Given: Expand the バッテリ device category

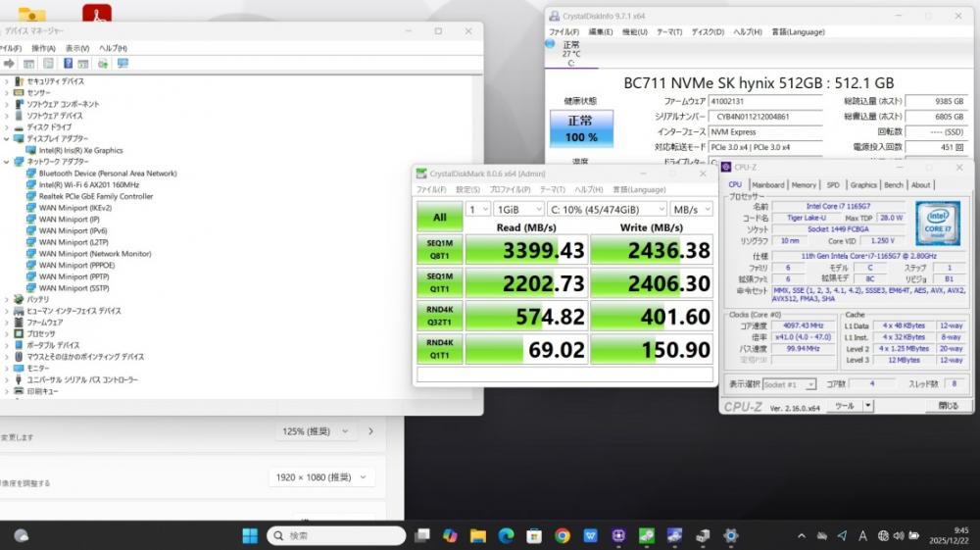Looking at the screenshot, I should point(7,299).
